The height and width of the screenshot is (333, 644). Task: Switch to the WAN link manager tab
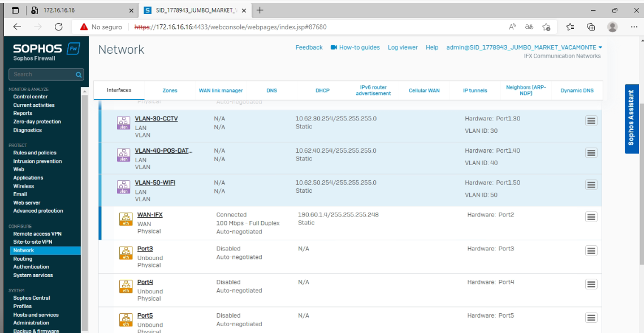pos(221,90)
